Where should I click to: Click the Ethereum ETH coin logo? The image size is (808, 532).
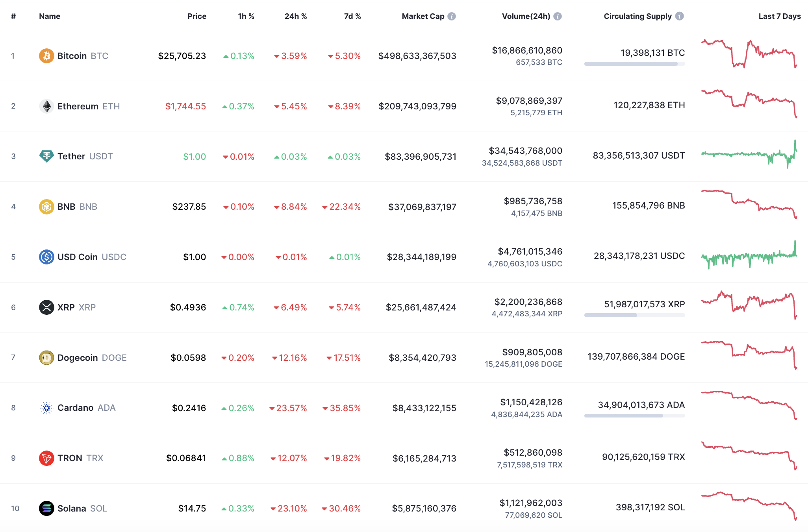46,106
